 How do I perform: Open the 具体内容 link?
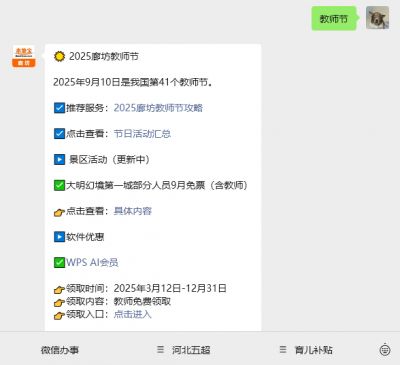click(133, 211)
